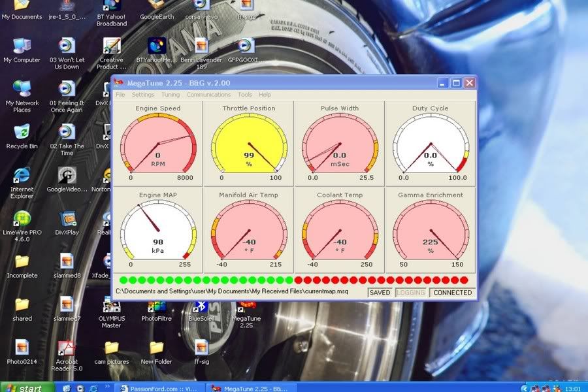Open Acrobat Reader 5.0 shortcut
This screenshot has width=588, height=392.
click(x=67, y=355)
